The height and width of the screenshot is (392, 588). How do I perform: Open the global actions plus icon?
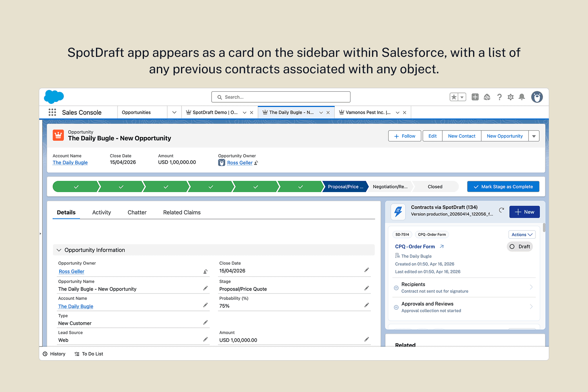[475, 97]
